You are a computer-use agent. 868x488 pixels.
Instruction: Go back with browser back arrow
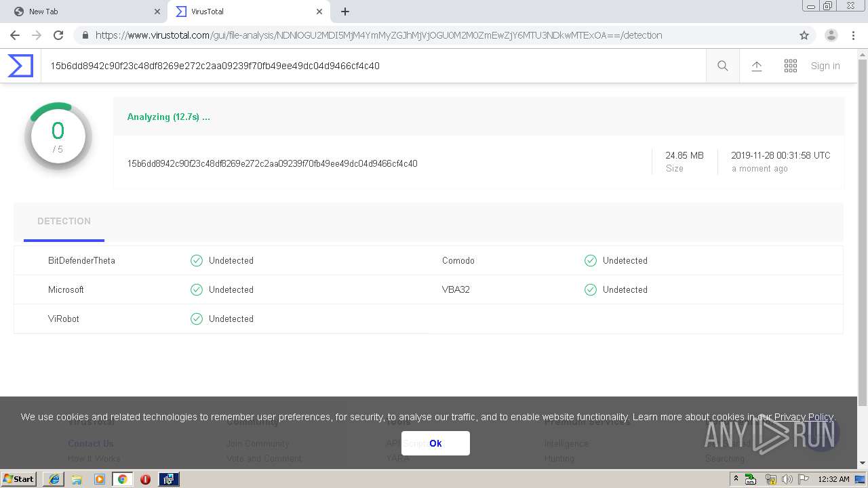pos(15,35)
